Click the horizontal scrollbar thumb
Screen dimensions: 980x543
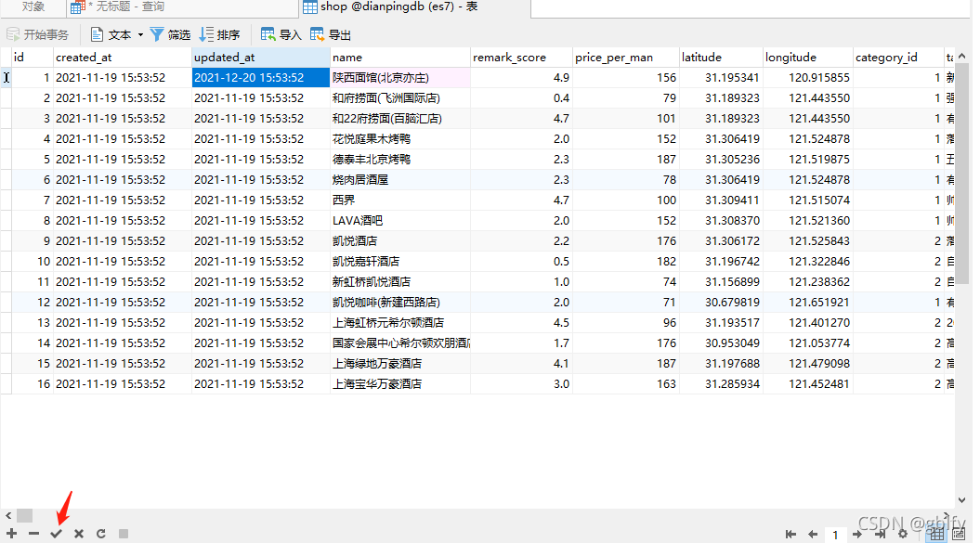[x=24, y=515]
